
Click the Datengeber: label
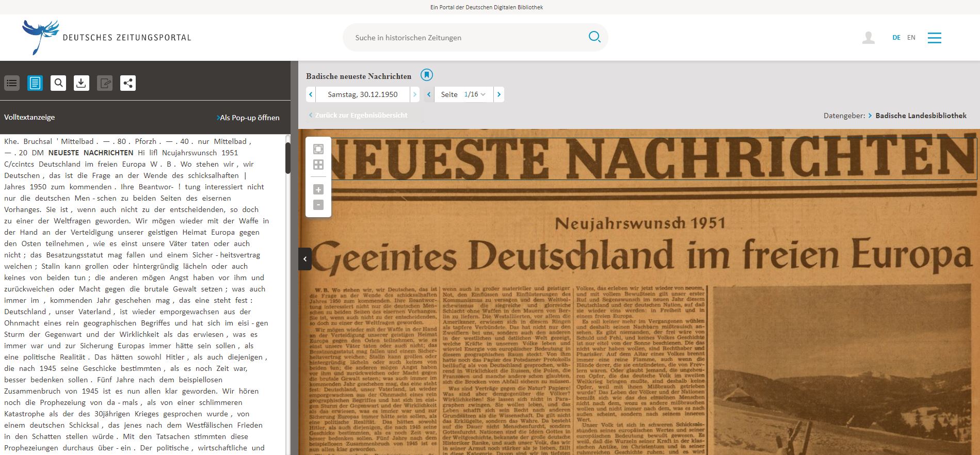click(844, 116)
